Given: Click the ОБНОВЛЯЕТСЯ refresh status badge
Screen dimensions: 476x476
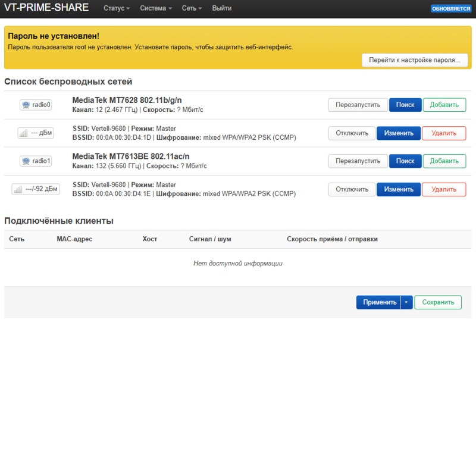Looking at the screenshot, I should [451, 8].
